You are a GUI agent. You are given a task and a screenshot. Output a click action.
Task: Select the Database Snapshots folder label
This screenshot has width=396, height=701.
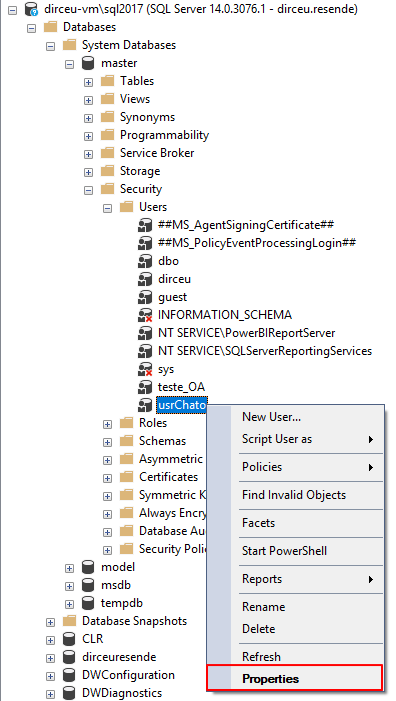tap(134, 621)
